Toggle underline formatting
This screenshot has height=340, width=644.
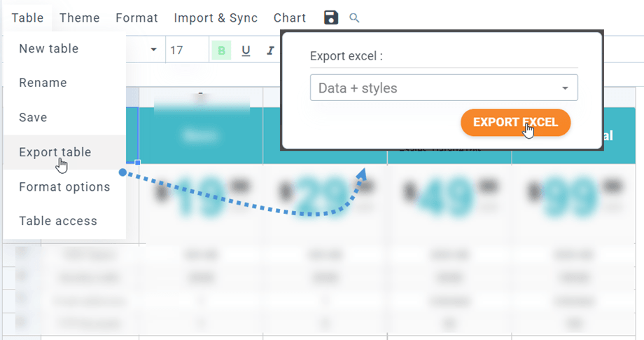(246, 50)
